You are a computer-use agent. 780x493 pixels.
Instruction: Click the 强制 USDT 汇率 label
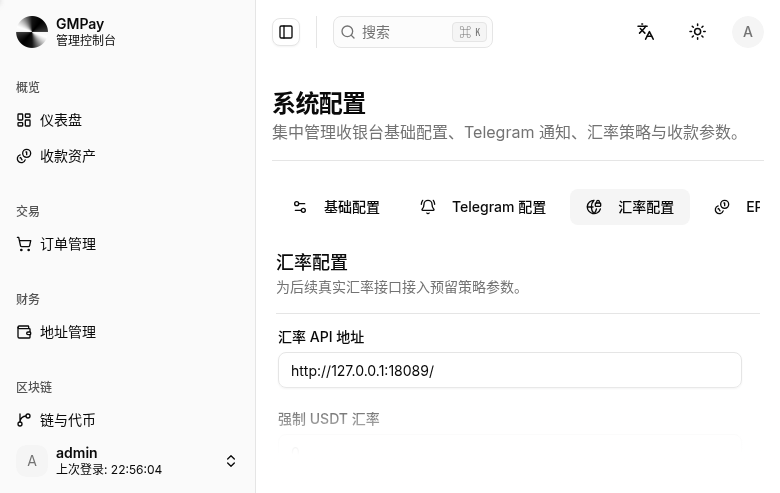328,419
